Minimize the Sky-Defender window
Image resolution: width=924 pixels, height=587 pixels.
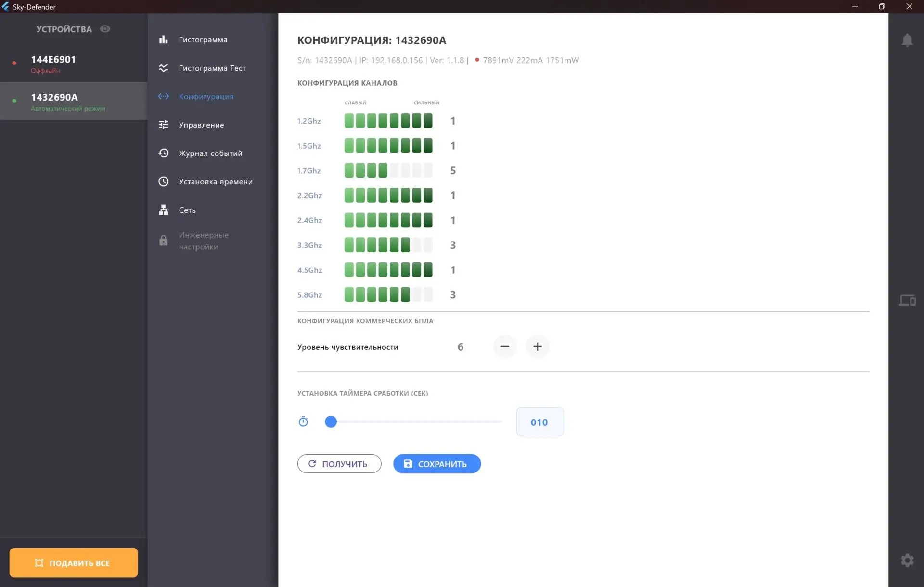click(x=855, y=6)
